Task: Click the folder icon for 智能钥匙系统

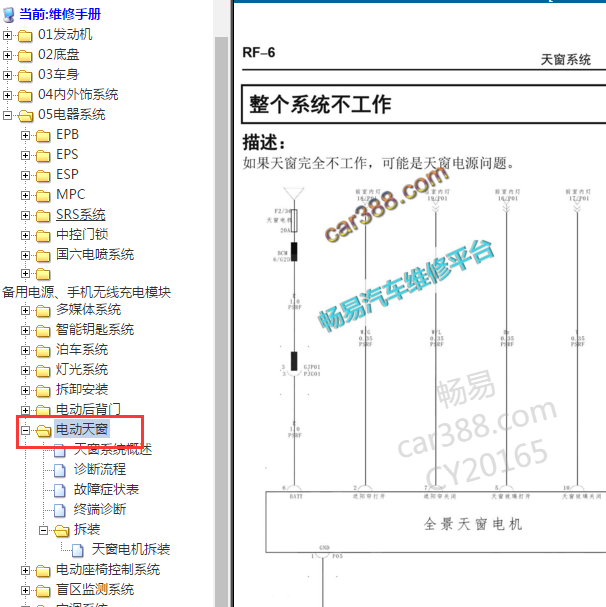Action: pos(43,331)
